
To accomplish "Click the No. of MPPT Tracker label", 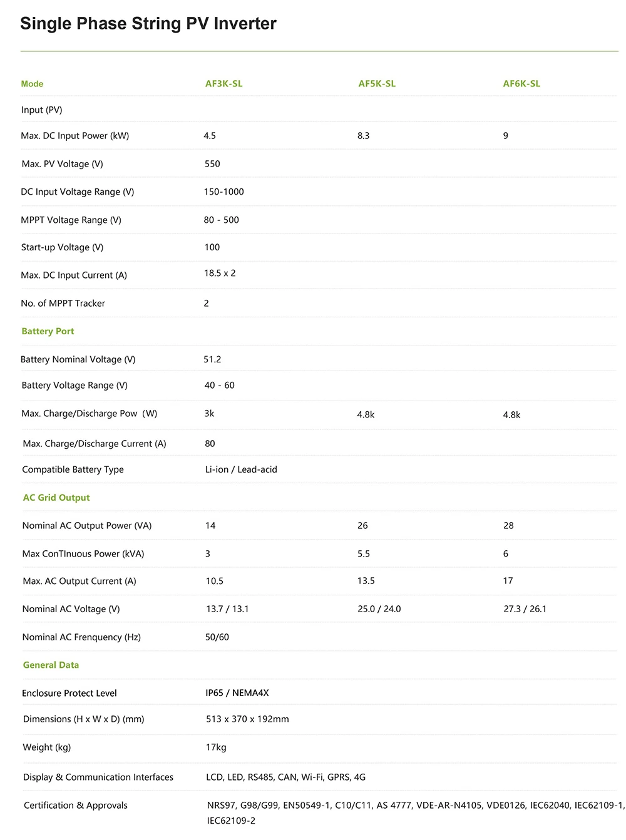I will pos(63,303).
